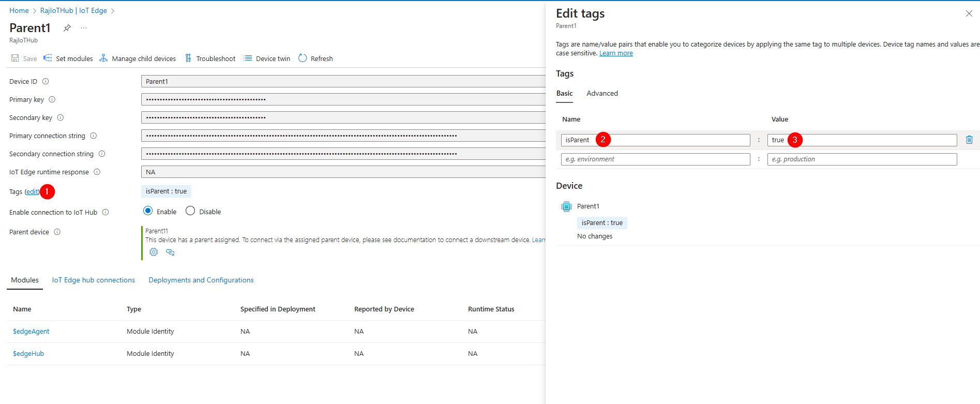Click the tag value field containing true
This screenshot has height=404, width=980.
[862, 140]
